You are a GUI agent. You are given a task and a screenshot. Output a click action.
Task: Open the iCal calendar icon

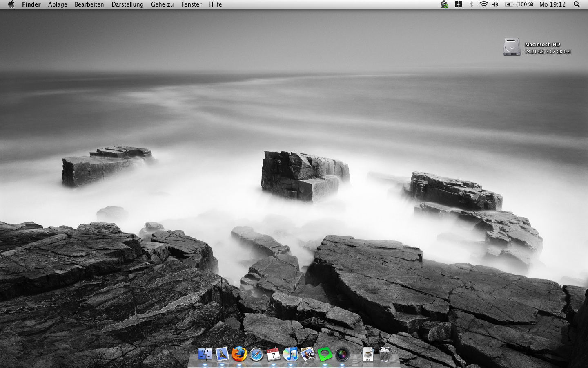point(274,354)
